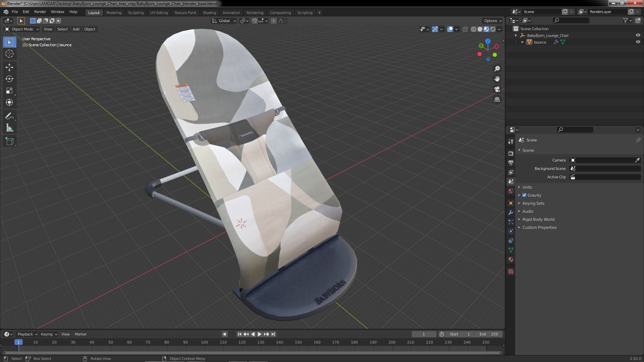The height and width of the screenshot is (362, 644).
Task: Open the Physics properties tab
Action: (x=511, y=231)
